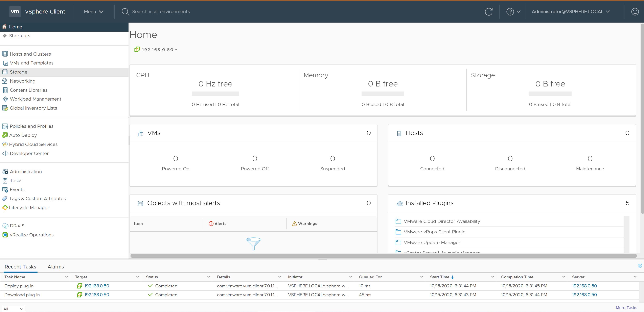Click the Workload Management icon
Screen dimensions: 644x312
click(x=5, y=99)
